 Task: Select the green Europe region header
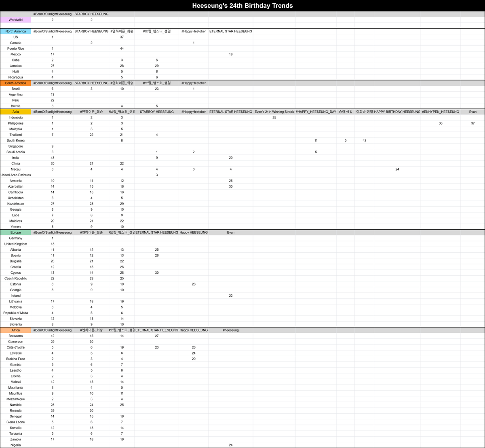pos(16,232)
